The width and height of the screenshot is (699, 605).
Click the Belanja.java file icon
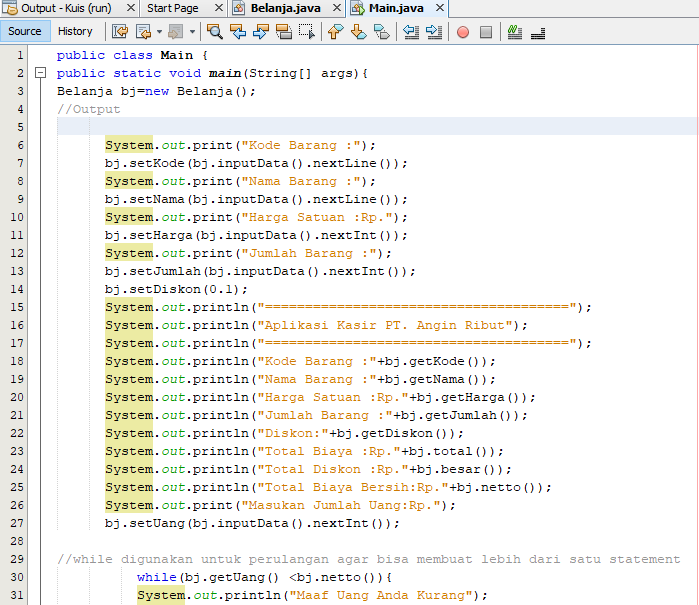[x=238, y=8]
